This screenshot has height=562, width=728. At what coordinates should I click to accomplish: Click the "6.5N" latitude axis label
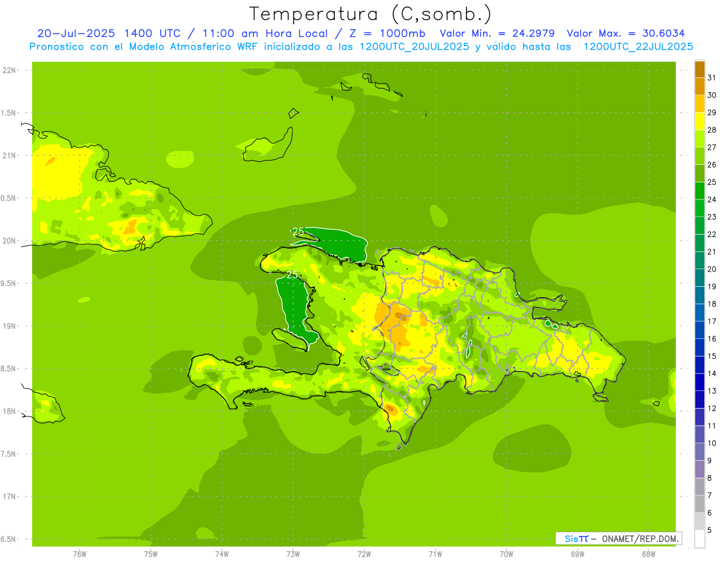click(9, 539)
